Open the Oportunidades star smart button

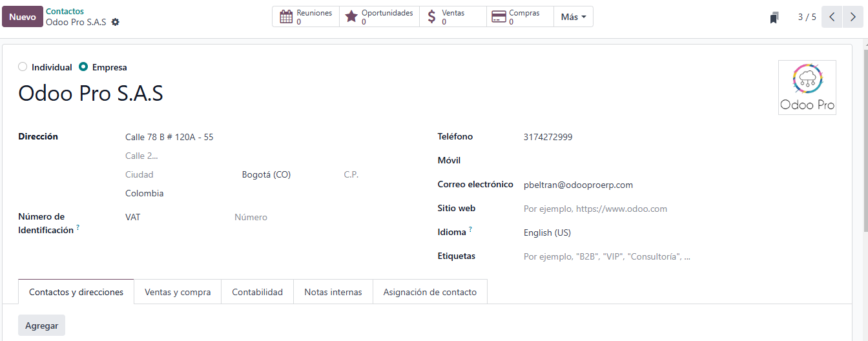[x=379, y=17]
